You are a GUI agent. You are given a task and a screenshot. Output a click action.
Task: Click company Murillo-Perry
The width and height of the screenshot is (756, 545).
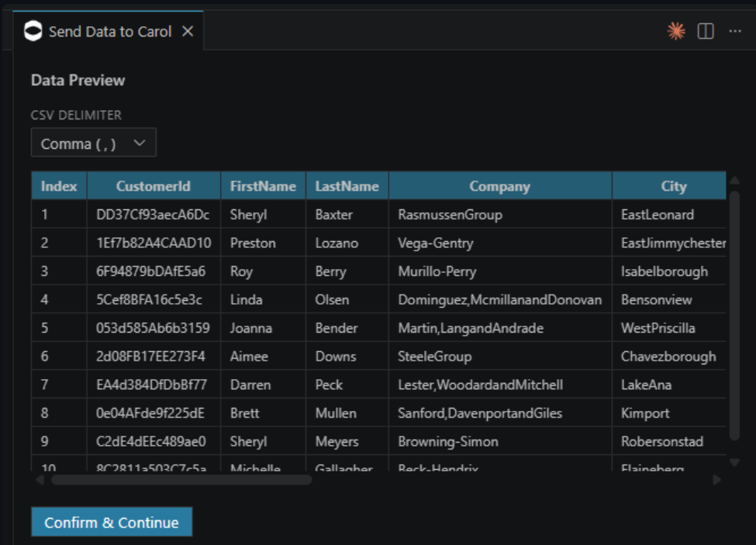437,272
